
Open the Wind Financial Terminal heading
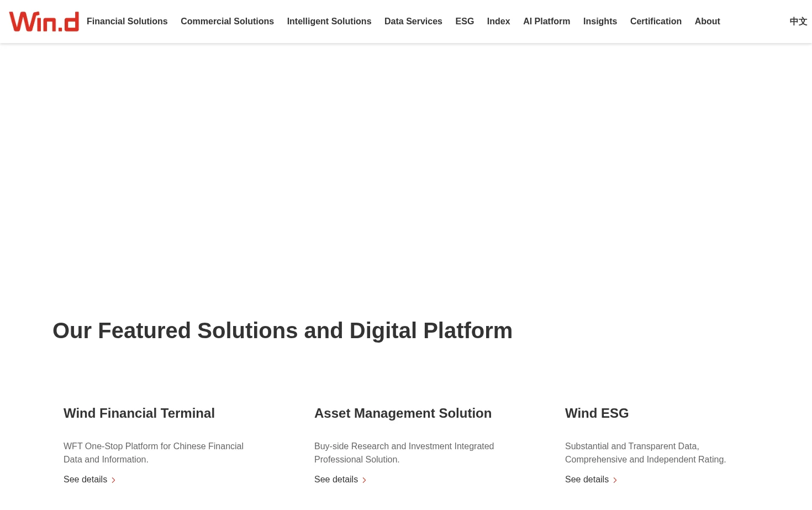(x=139, y=413)
